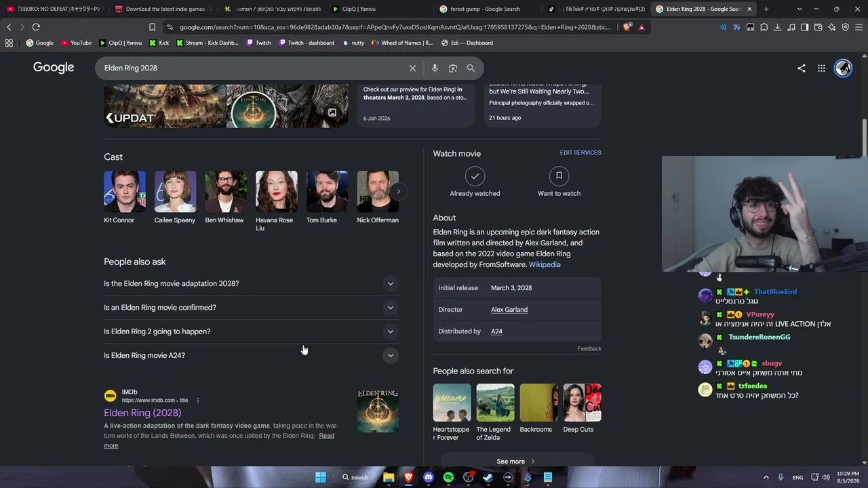The width and height of the screenshot is (868, 488).
Task: Open the IMDb Elden Ring (2028) result
Action: tap(142, 413)
